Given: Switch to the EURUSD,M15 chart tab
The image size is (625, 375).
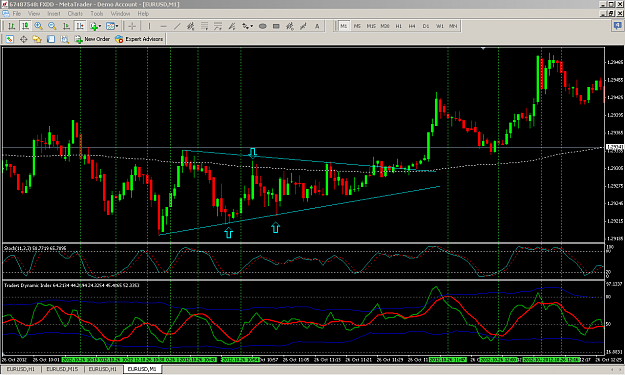Looking at the screenshot, I should pyautogui.click(x=62, y=369).
